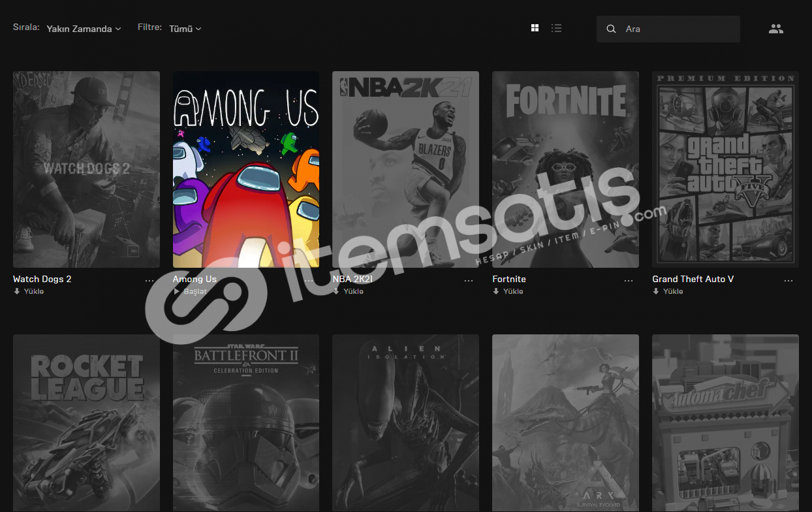Install Watch Dogs 2 via Yükle
This screenshot has width=812, height=512.
[x=29, y=291]
